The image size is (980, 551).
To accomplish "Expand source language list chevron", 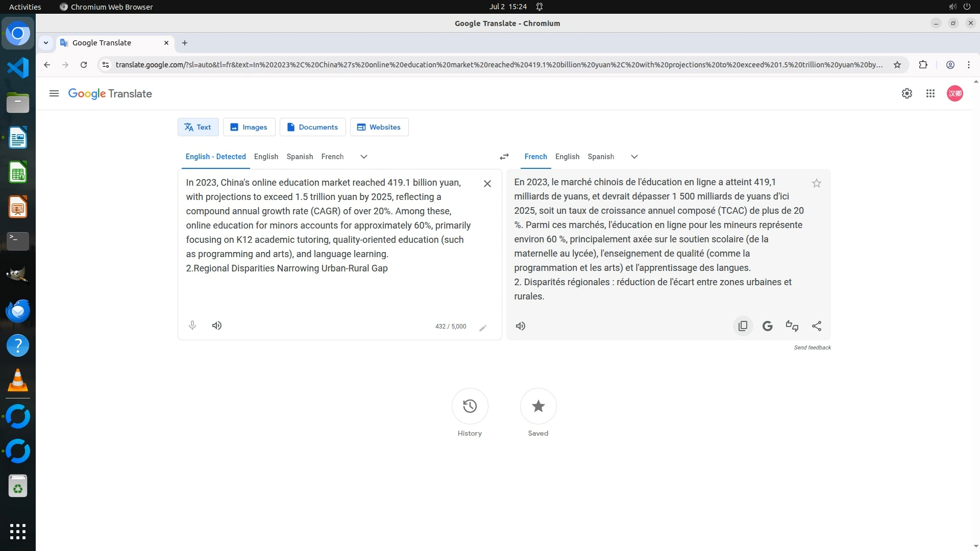I will tap(363, 157).
